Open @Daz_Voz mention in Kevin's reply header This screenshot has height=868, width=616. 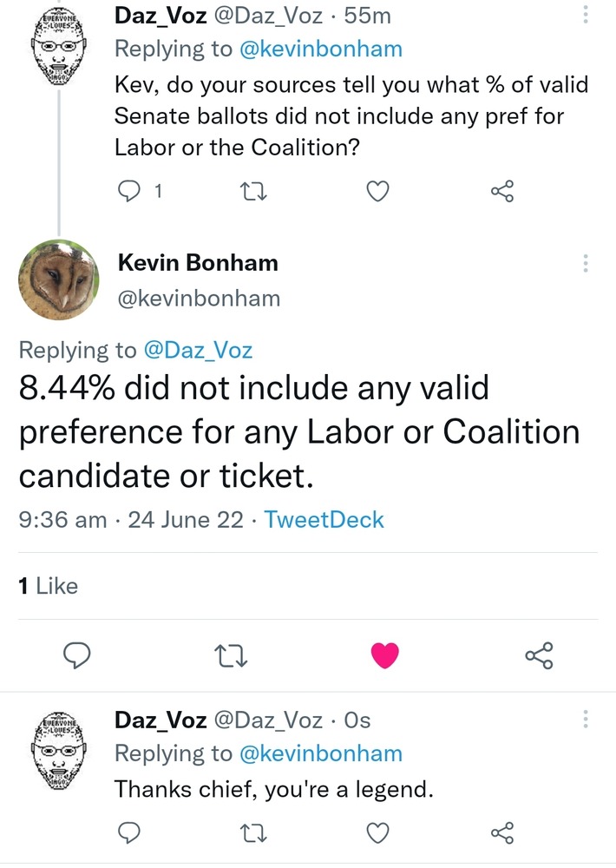click(198, 350)
